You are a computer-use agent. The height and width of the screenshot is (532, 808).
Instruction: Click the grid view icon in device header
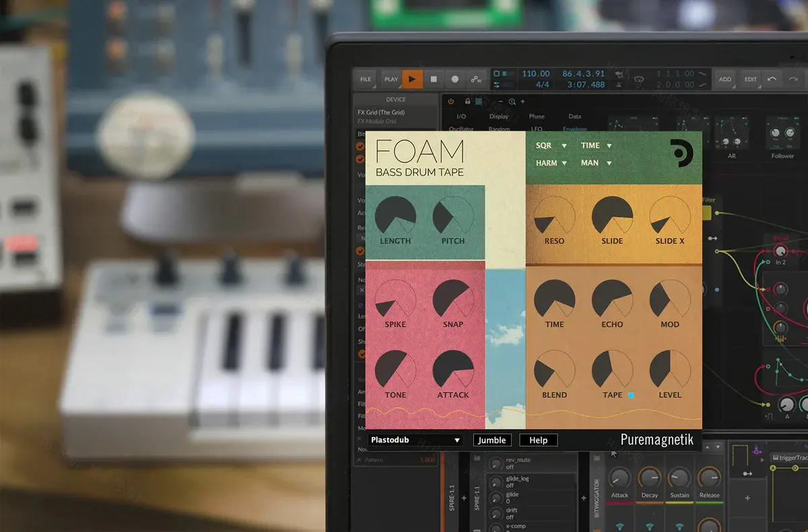(x=479, y=100)
